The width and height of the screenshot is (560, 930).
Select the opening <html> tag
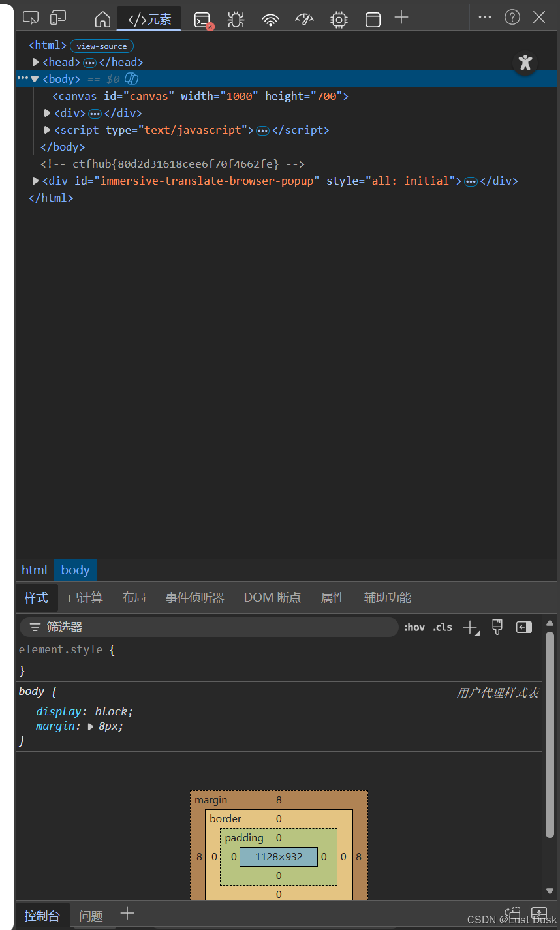coord(48,45)
